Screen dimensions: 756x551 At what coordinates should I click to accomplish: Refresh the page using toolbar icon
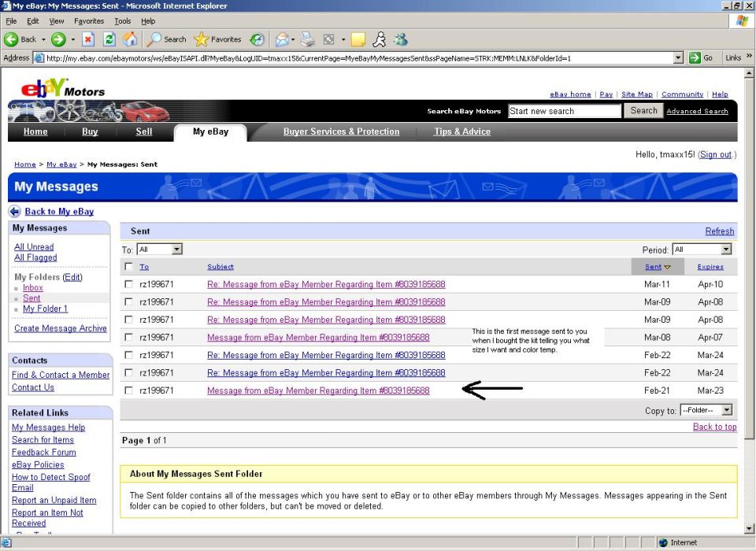coord(109,39)
